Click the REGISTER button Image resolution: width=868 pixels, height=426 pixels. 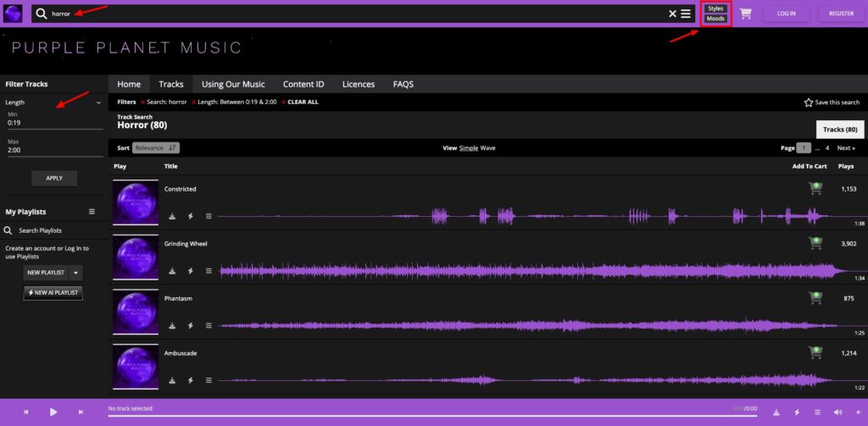coord(841,14)
